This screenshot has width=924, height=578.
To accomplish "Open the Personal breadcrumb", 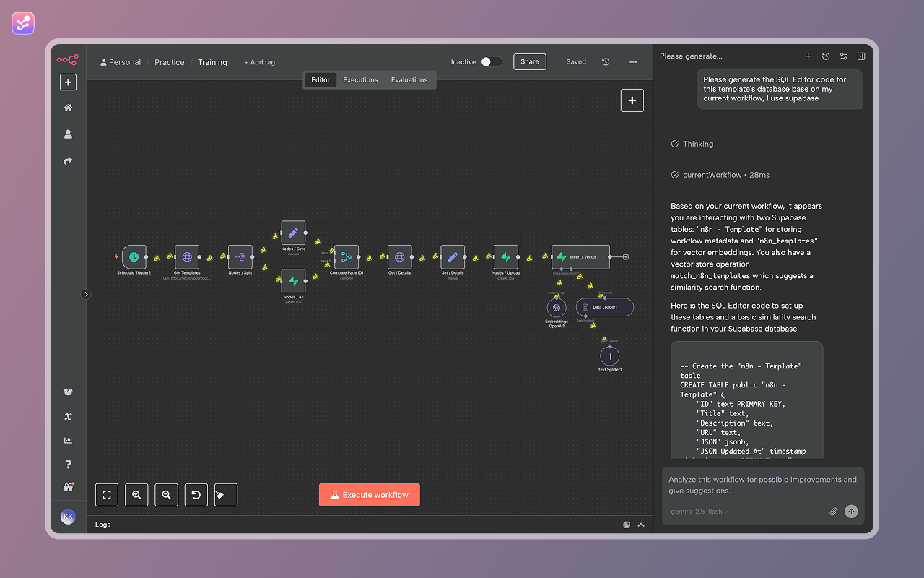I will tap(121, 62).
